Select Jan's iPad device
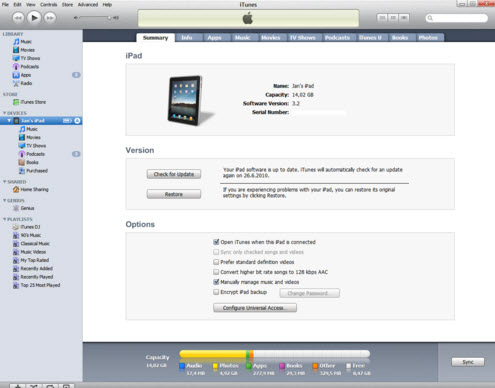 33,121
